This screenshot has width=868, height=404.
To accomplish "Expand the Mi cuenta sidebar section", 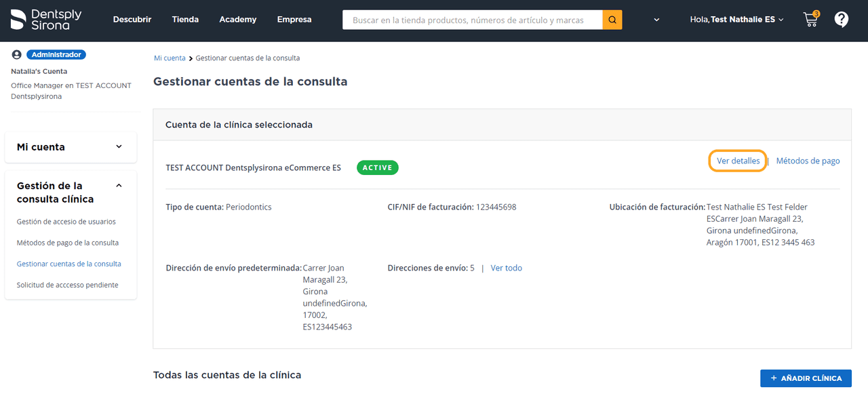I will pos(119,146).
